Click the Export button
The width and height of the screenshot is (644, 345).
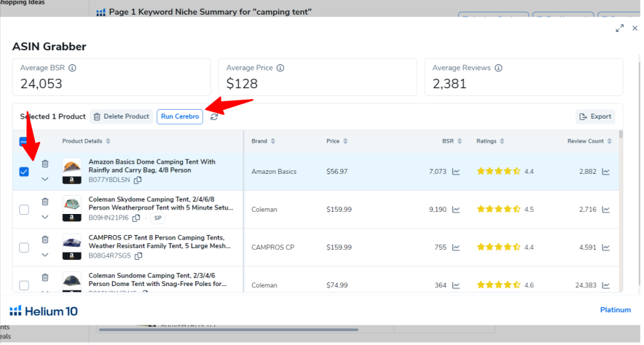pos(595,116)
